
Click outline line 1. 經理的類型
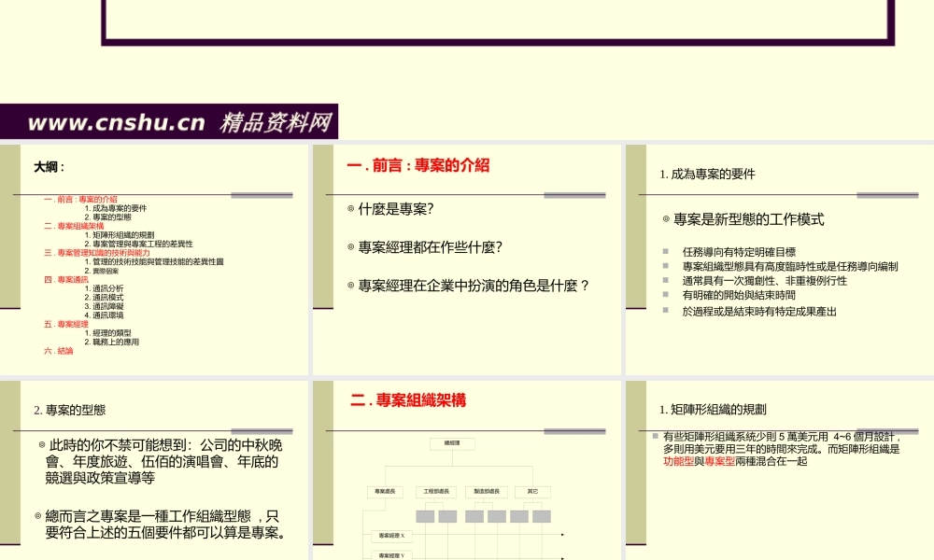[107, 333]
